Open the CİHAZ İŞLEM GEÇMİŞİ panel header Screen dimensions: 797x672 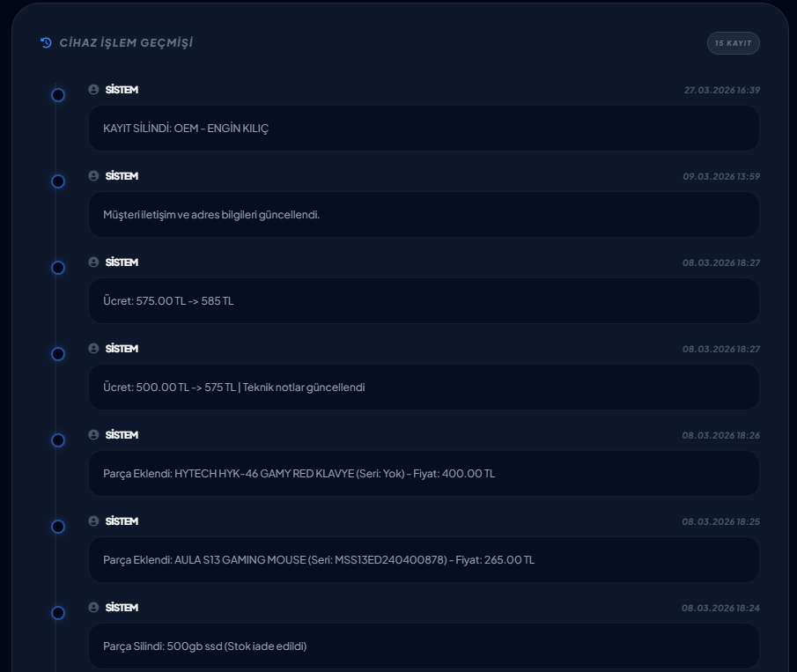pos(126,41)
